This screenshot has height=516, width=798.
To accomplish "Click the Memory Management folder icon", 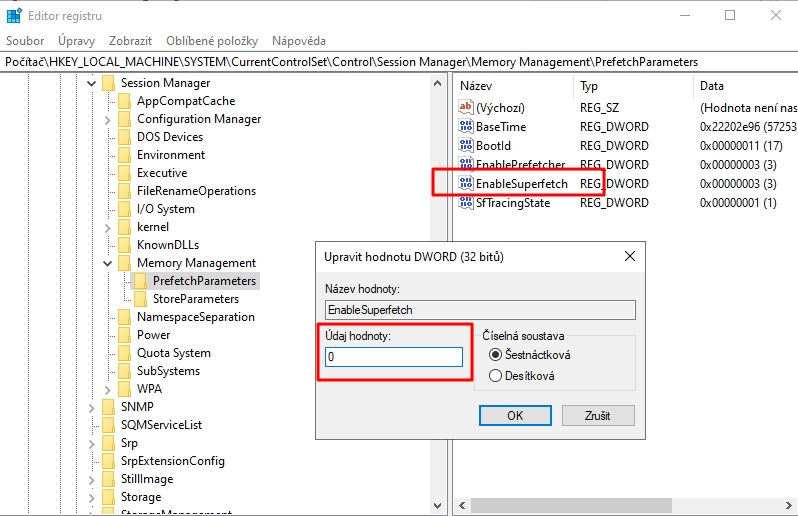I will pos(125,263).
